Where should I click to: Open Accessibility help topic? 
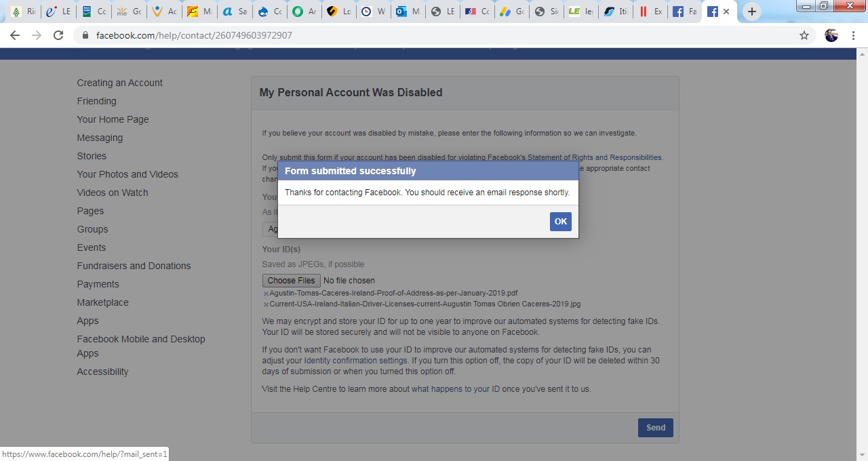pyautogui.click(x=102, y=372)
